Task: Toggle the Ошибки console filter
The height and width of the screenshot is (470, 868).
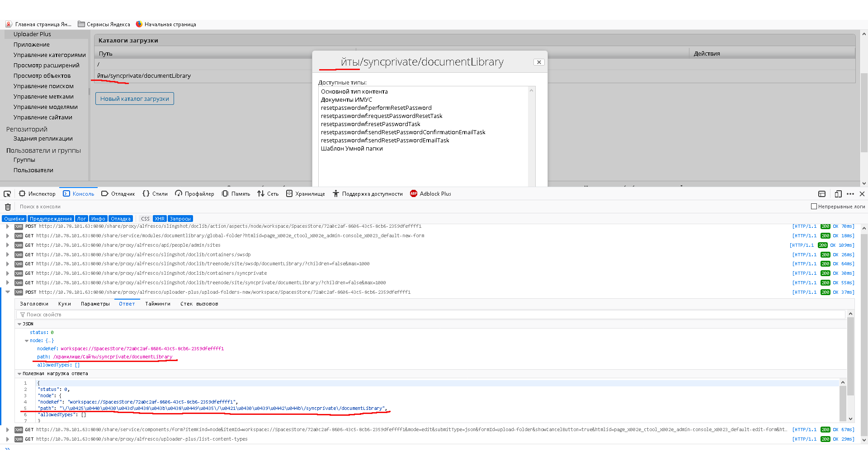Action: click(x=14, y=219)
